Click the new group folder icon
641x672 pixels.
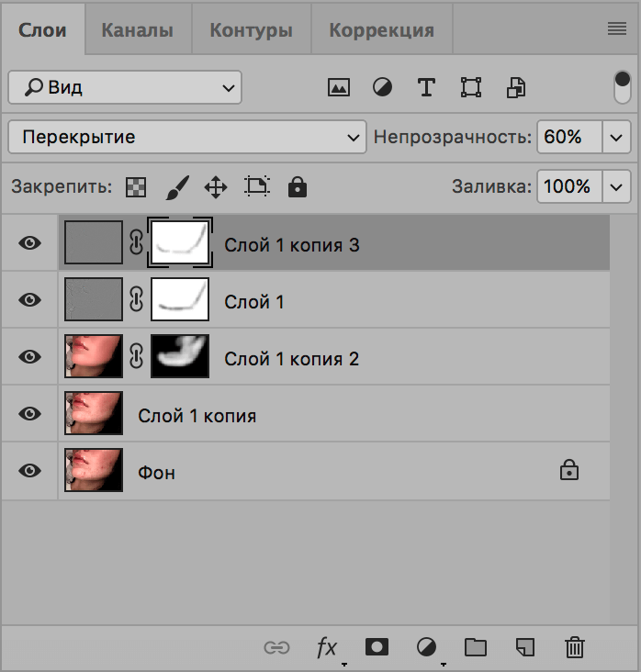476,647
